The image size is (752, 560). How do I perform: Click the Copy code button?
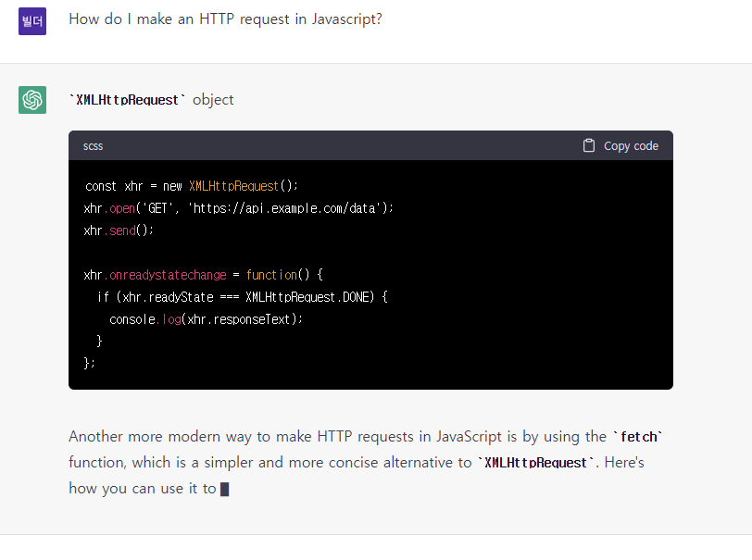point(620,145)
